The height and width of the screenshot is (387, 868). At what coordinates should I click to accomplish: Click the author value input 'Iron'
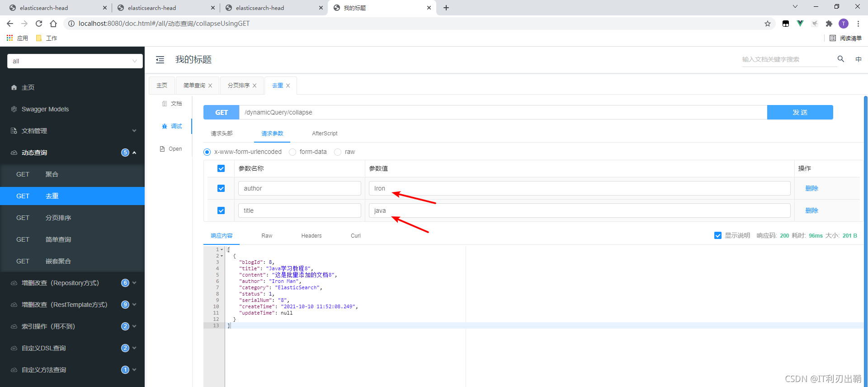580,188
